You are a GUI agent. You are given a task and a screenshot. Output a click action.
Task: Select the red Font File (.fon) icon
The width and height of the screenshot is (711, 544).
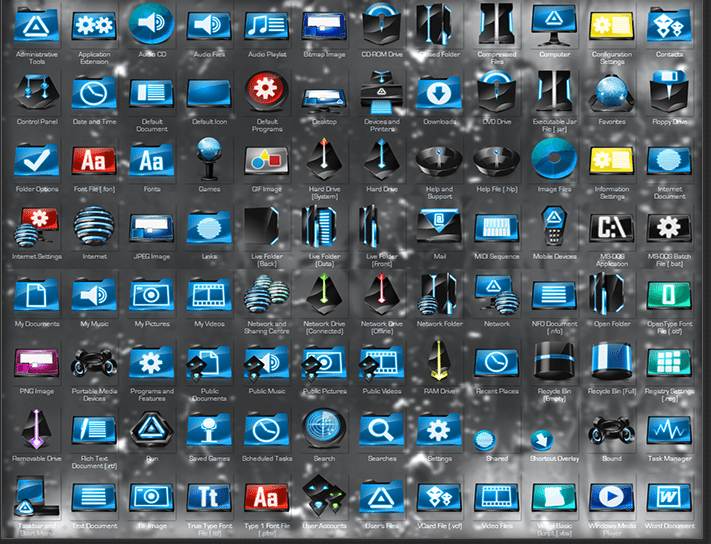point(94,160)
